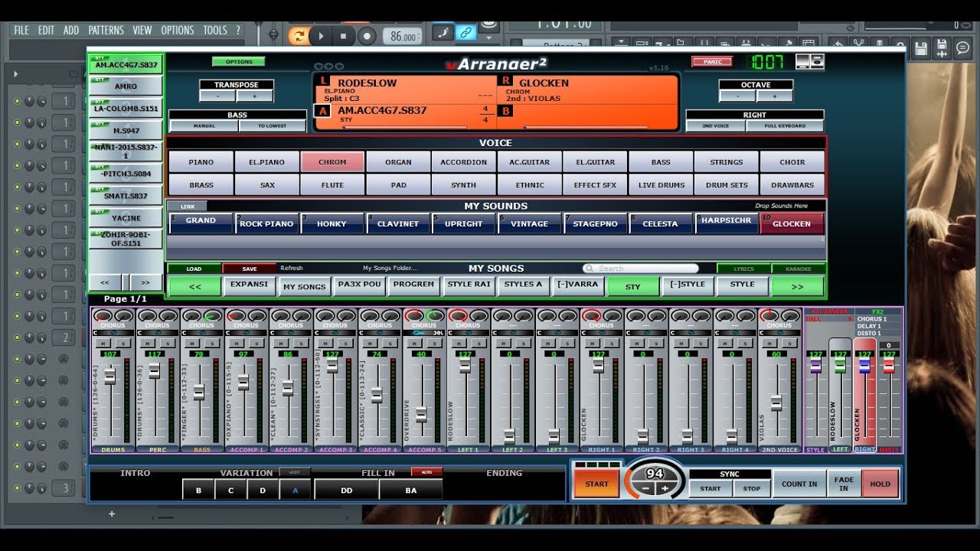Click the blue link icon in FL toolbar
Viewport: 980px width, 551px height.
[x=465, y=32]
